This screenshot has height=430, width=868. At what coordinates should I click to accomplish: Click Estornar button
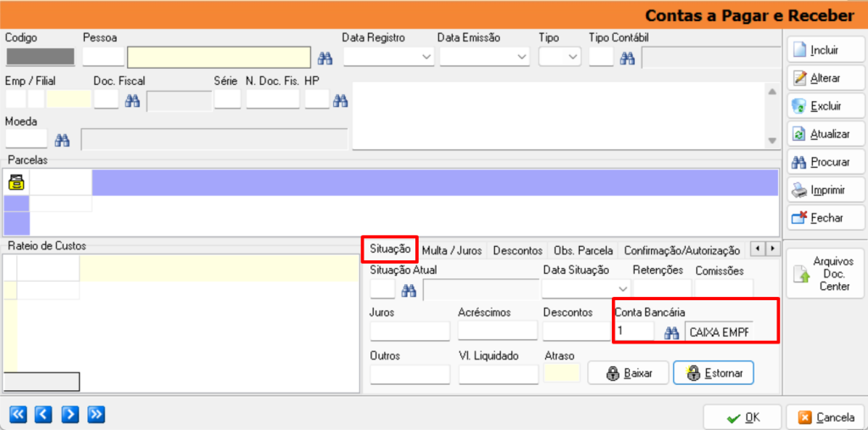point(714,373)
